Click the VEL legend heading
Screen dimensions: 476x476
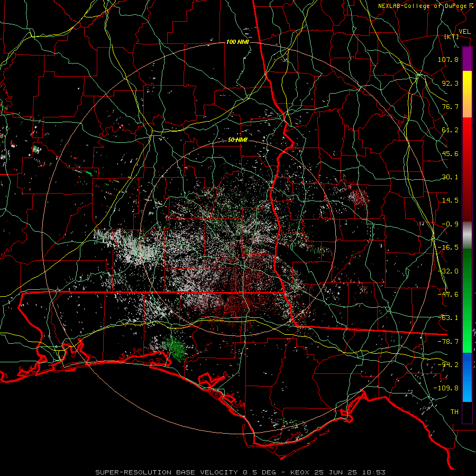pyautogui.click(x=464, y=32)
